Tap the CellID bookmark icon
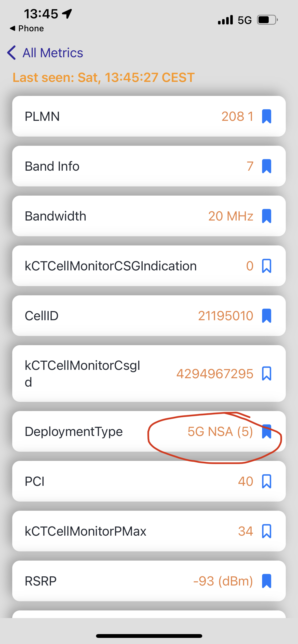The width and height of the screenshot is (298, 644). pyautogui.click(x=266, y=316)
